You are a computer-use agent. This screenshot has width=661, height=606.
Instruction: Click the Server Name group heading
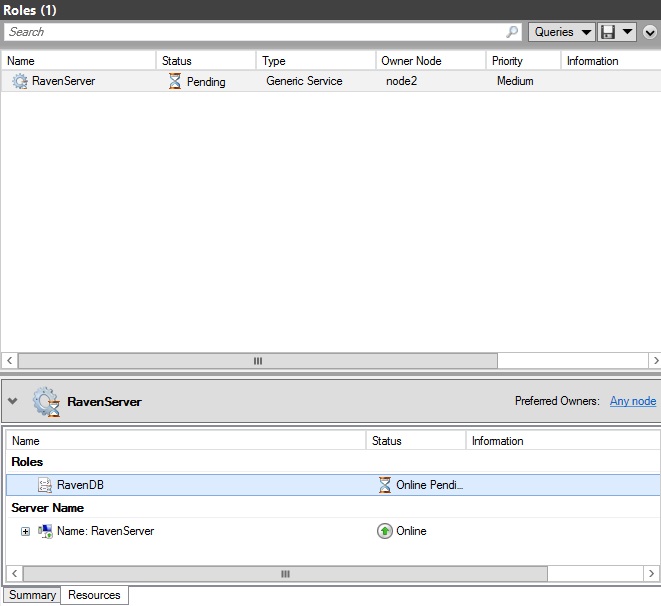[x=47, y=508]
